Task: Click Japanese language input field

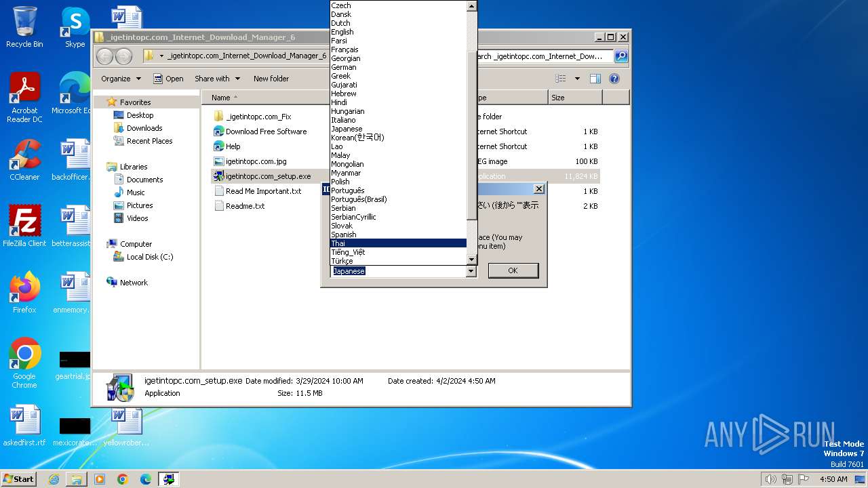Action: click(399, 271)
